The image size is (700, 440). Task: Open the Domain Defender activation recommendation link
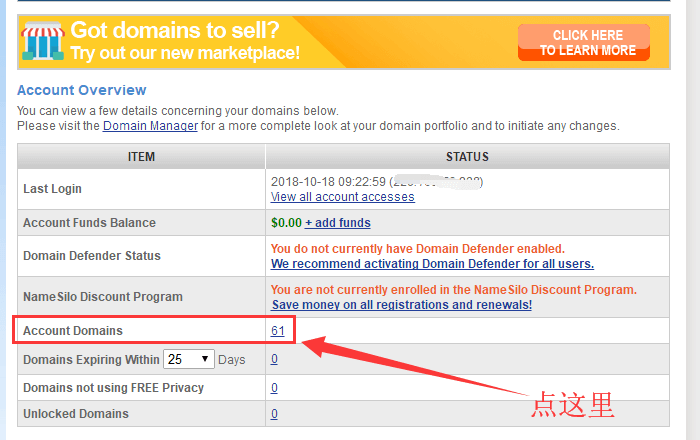tap(432, 264)
